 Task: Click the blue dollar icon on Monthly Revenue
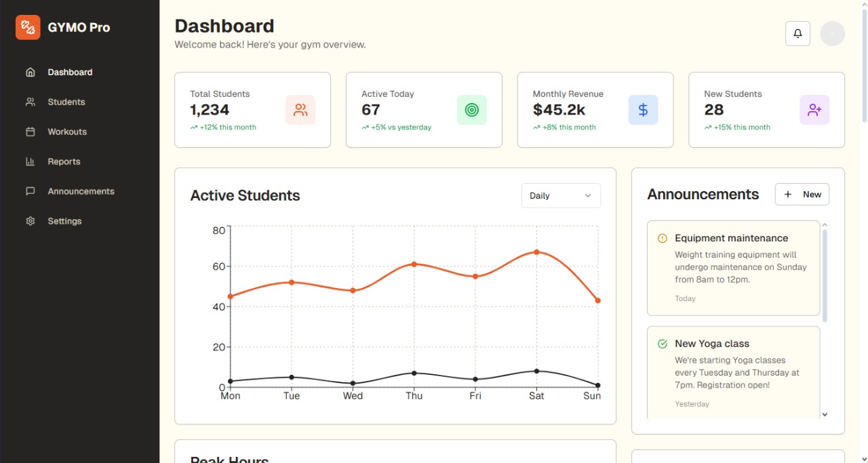tap(643, 110)
